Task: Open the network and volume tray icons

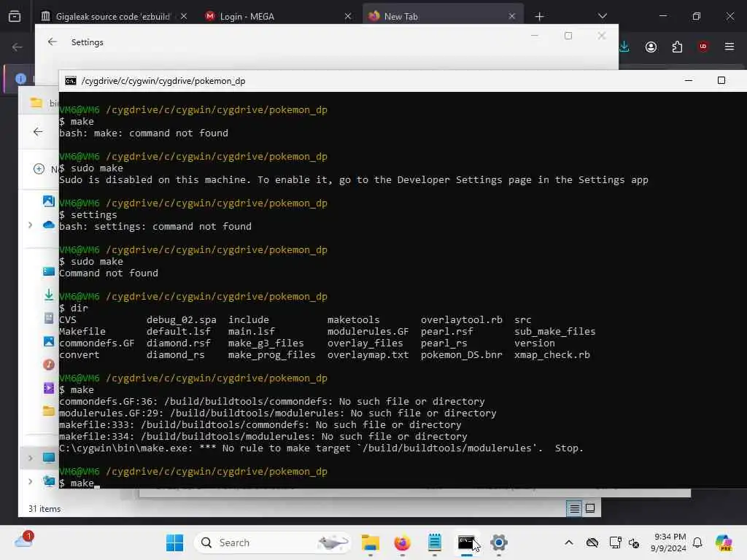Action: [x=624, y=542]
